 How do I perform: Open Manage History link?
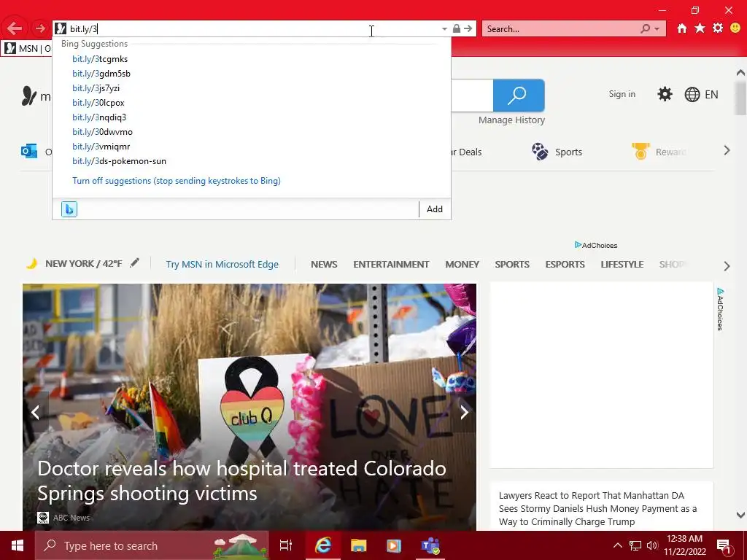[x=511, y=120]
